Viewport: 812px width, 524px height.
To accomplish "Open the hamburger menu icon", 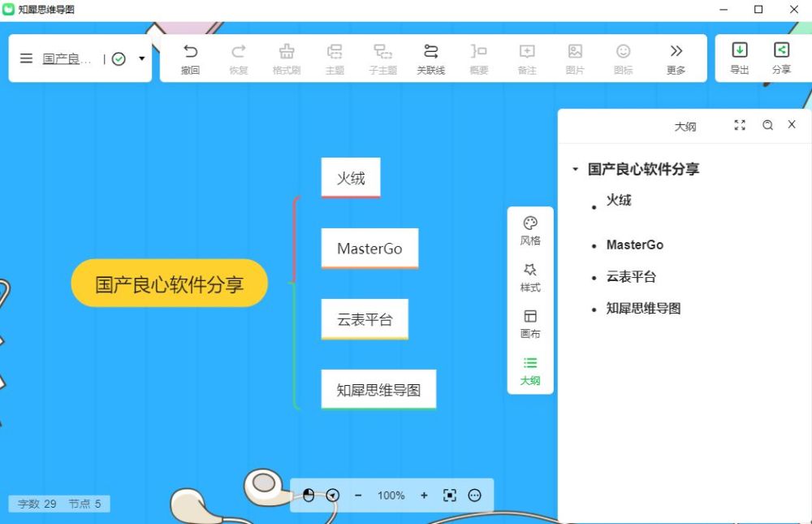I will pyautogui.click(x=27, y=58).
